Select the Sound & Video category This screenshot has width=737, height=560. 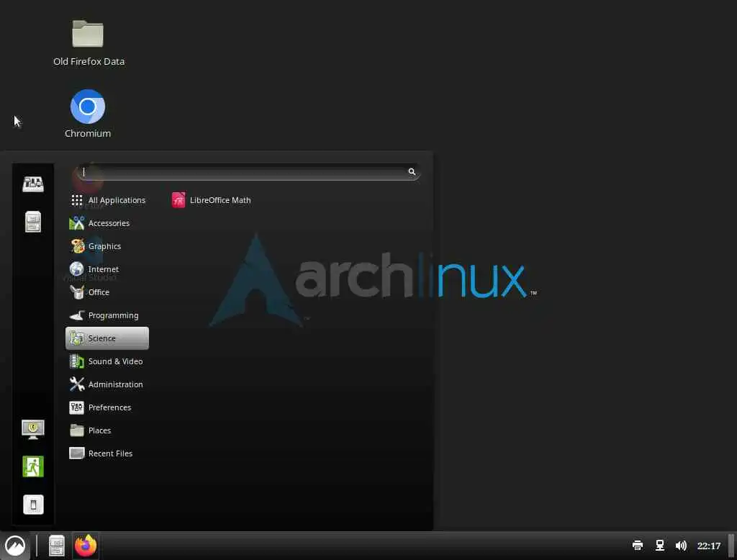click(x=108, y=361)
